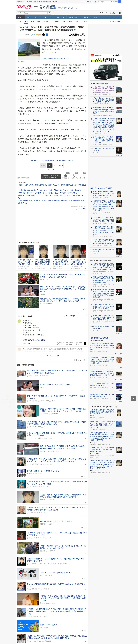Open the 【写真】警察の捜索を空撮していた link
Screen dimensions: 138x644
(55, 58)
